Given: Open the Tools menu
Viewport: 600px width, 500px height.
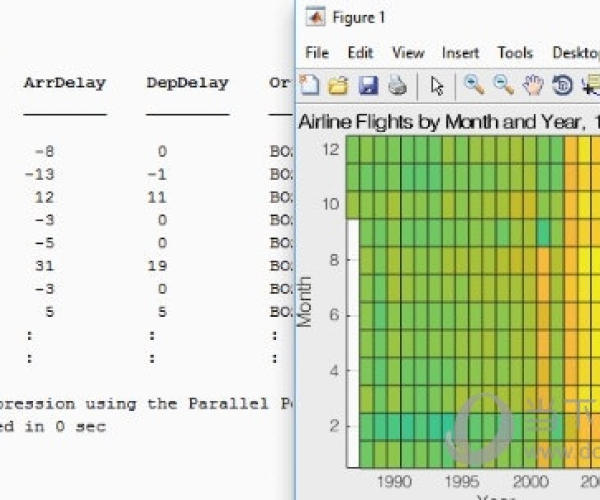Looking at the screenshot, I should click(x=515, y=53).
